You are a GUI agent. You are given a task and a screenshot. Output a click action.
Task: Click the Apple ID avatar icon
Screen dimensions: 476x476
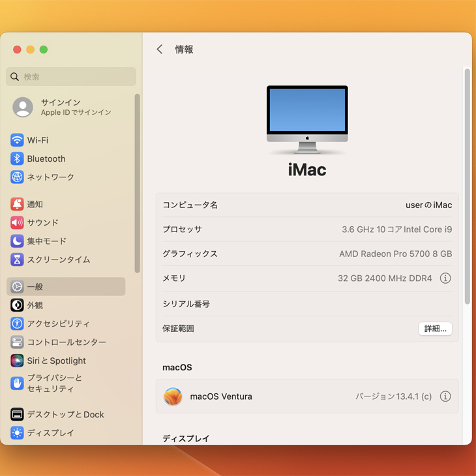pos(23,107)
